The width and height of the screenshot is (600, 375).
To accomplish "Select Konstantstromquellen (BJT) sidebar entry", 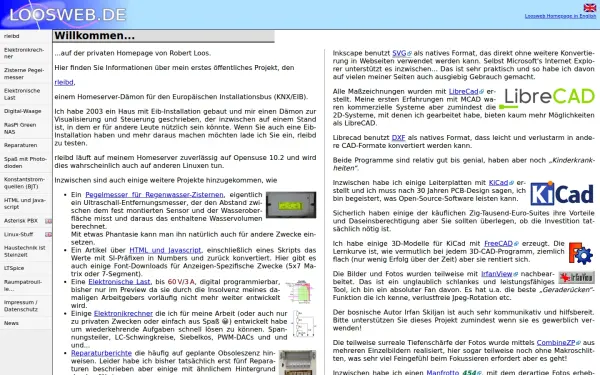I will point(26,183).
